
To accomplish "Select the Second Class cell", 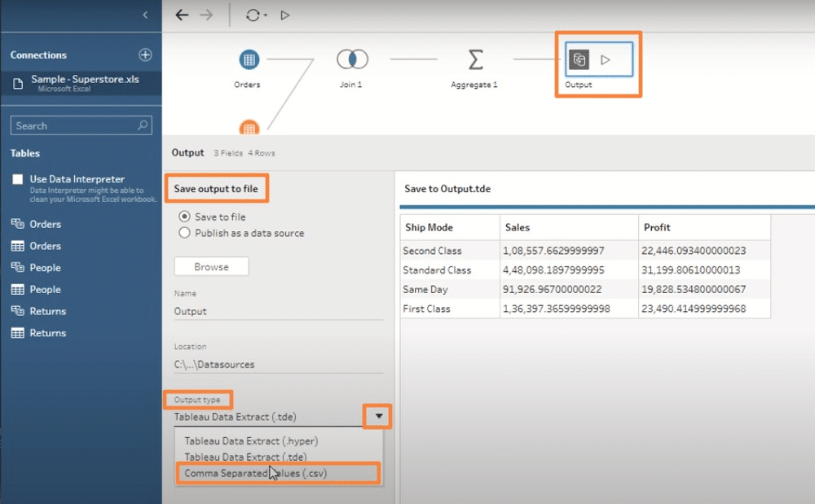I will point(450,251).
